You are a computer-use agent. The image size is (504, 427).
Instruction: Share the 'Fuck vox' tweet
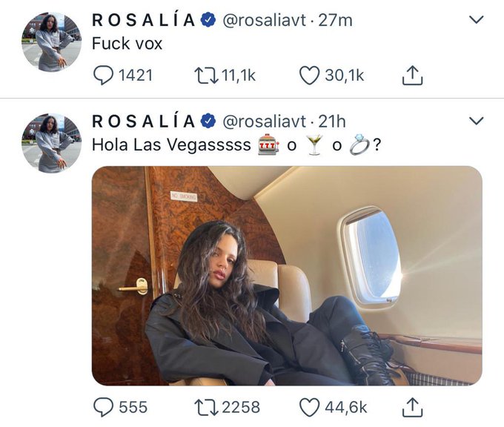click(x=412, y=75)
